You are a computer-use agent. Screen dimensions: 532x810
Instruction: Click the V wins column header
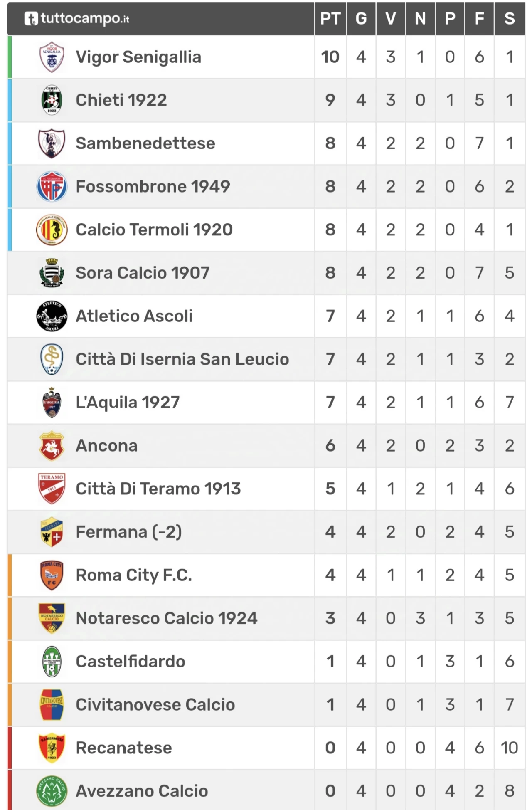pyautogui.click(x=391, y=19)
